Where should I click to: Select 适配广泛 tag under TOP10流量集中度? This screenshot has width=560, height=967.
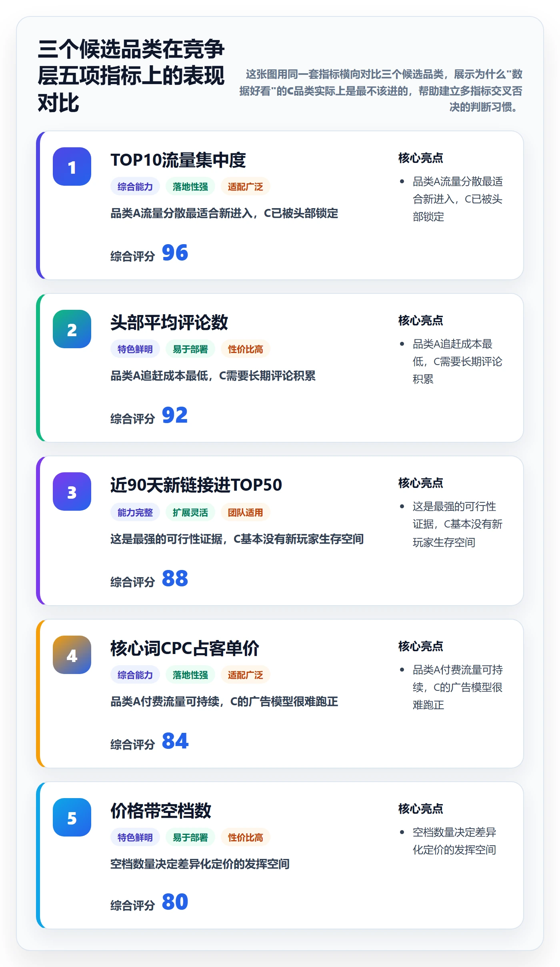246,187
